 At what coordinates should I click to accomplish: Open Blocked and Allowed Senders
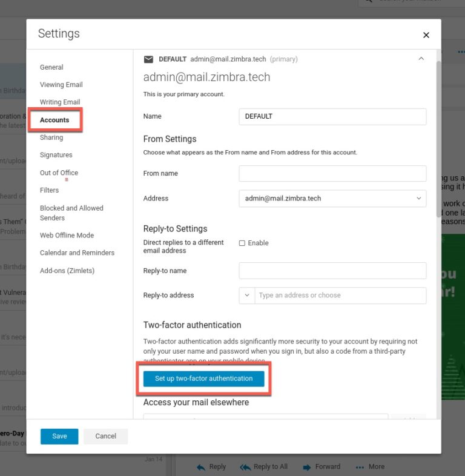(x=71, y=213)
